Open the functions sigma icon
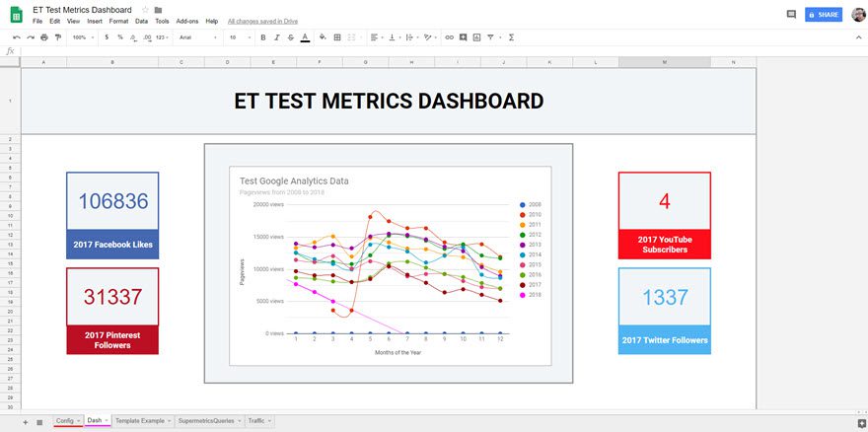 click(x=511, y=37)
